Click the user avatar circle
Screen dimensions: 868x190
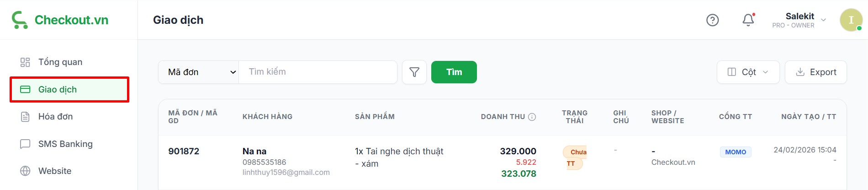pyautogui.click(x=850, y=20)
